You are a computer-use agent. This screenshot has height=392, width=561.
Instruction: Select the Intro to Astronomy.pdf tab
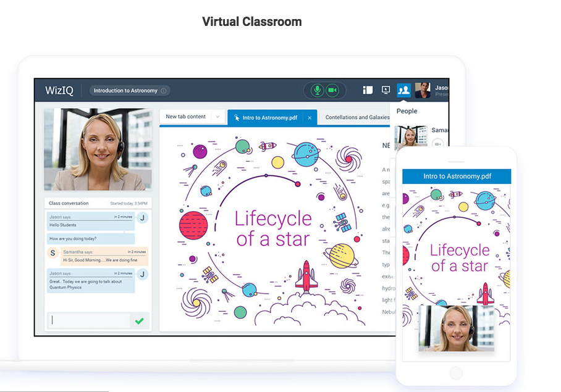pos(268,117)
